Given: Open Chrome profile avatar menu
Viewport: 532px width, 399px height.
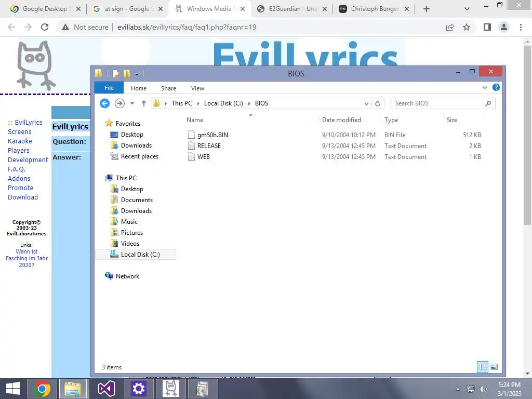Looking at the screenshot, I should (x=504, y=27).
